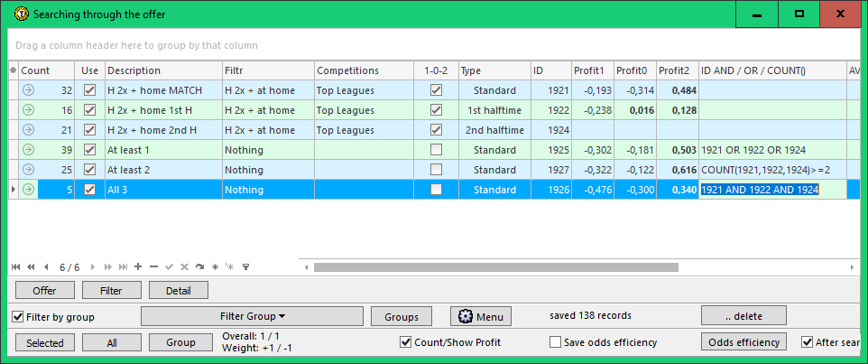Open the Filter Group dropdown
This screenshot has width=868, height=364.
tap(253, 316)
